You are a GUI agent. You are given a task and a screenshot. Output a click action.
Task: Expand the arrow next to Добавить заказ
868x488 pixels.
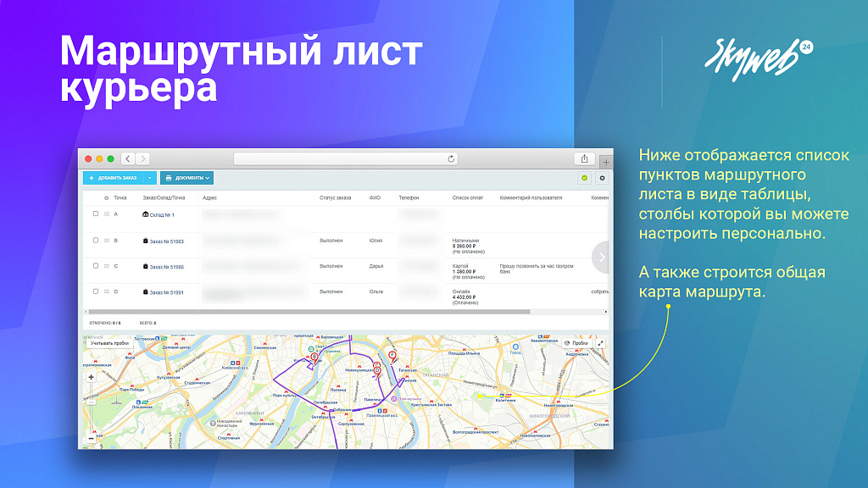point(149,179)
